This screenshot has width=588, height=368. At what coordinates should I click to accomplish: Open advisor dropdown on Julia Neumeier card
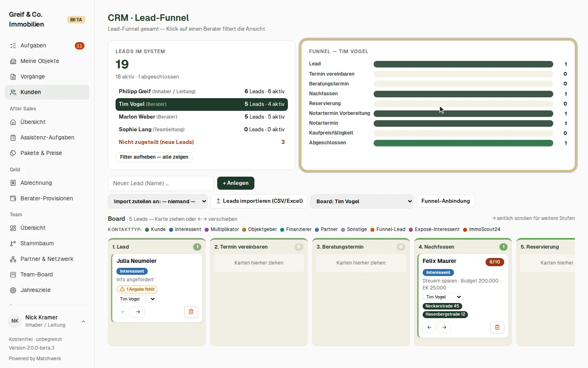(136, 299)
